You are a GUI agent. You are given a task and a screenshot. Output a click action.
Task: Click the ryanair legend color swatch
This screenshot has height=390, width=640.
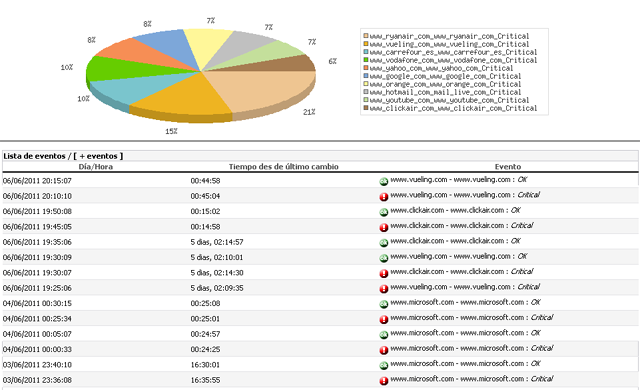[x=366, y=36]
